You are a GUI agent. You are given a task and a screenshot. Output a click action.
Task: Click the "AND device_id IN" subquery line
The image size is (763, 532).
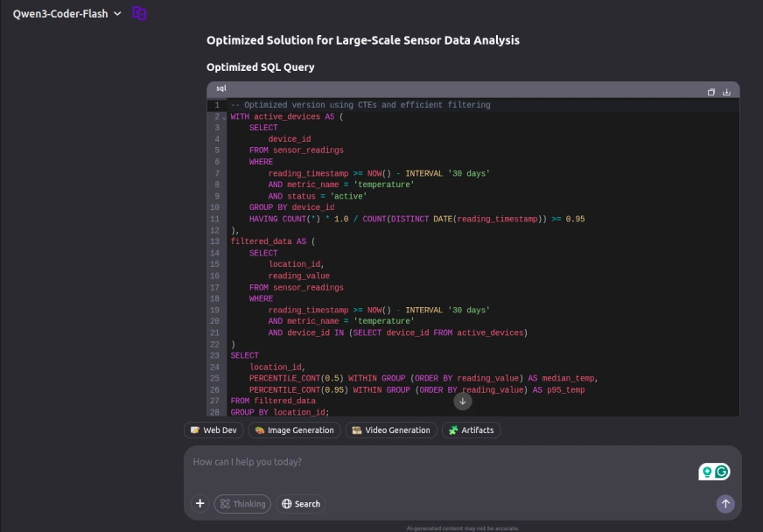tap(397, 333)
